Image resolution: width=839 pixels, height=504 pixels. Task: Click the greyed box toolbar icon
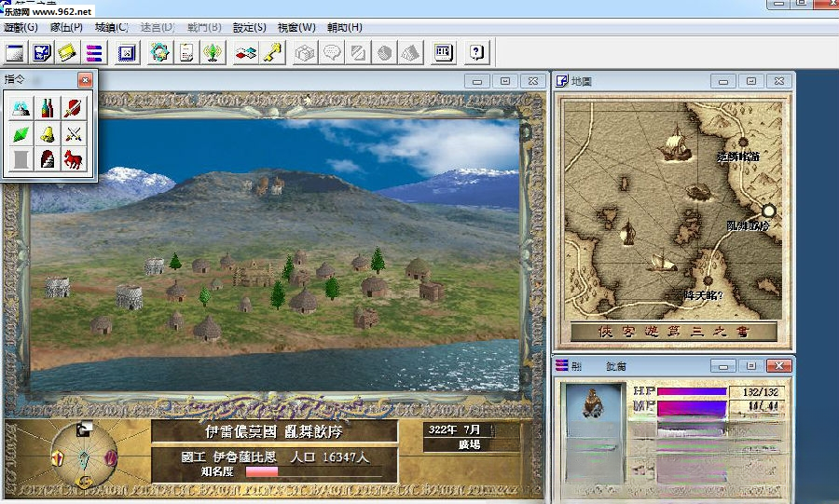pos(305,52)
